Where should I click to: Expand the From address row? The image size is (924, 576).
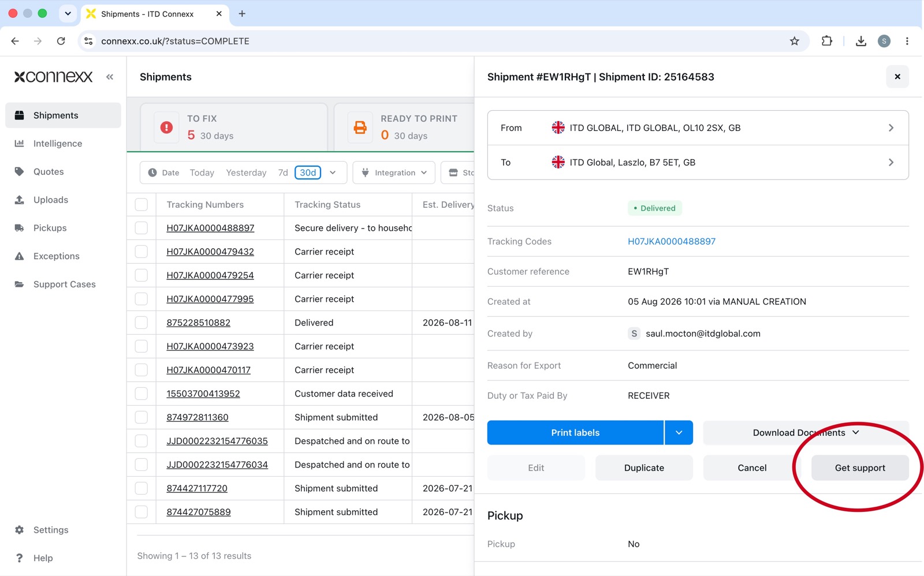pos(698,128)
